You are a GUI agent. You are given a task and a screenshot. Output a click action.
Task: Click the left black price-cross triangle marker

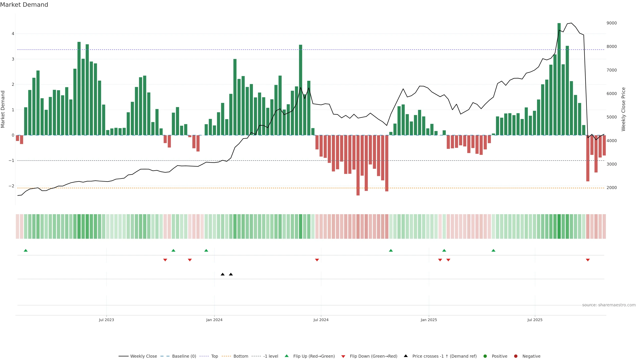pyautogui.click(x=223, y=274)
